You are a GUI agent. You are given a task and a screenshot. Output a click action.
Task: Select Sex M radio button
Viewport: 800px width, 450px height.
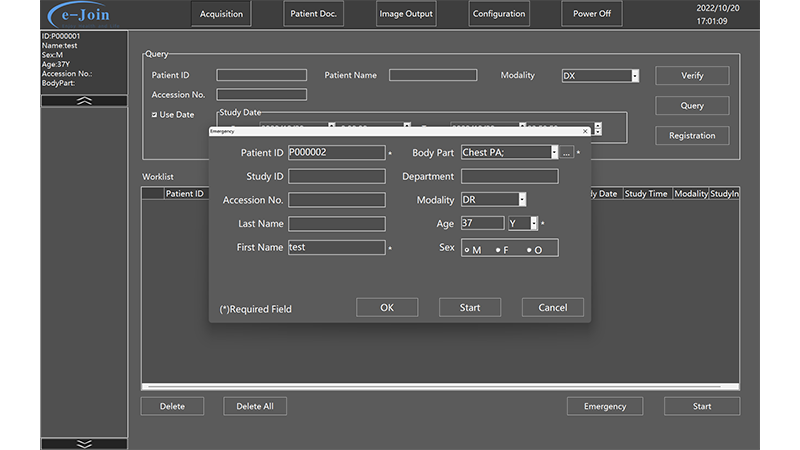[x=467, y=250]
